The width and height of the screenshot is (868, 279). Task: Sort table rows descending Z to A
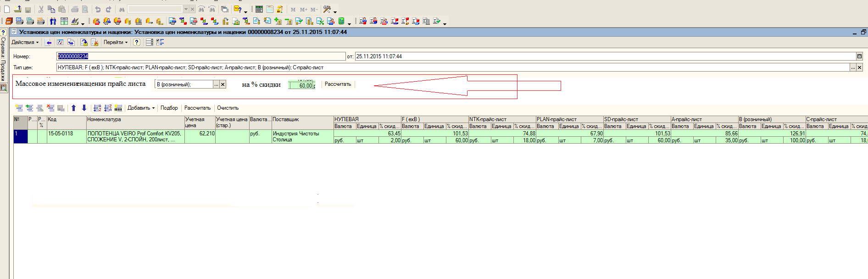pyautogui.click(x=108, y=108)
